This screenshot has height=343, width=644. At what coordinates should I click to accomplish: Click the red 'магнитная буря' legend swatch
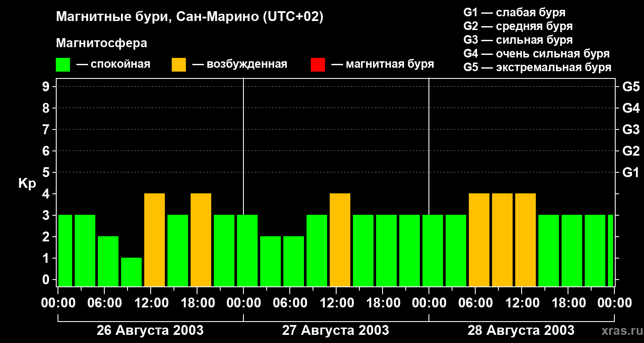coord(318,65)
